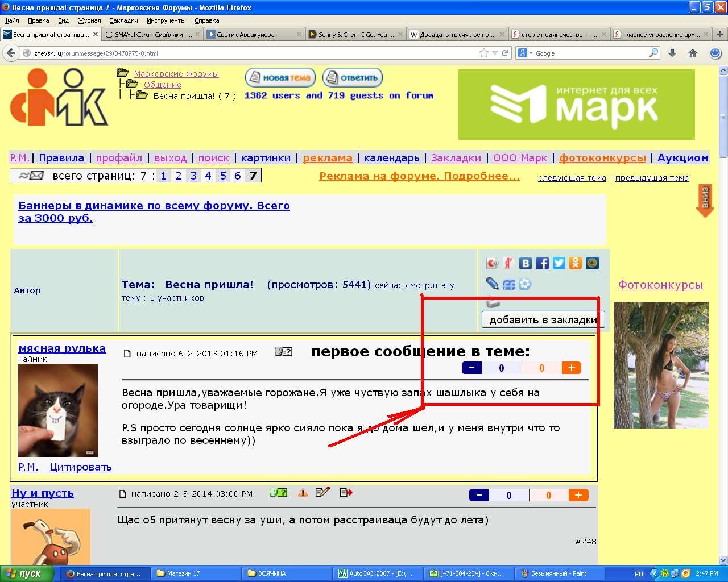Open search engine dropdown in Google box
Screen dimensions: 728x582
pos(526,53)
